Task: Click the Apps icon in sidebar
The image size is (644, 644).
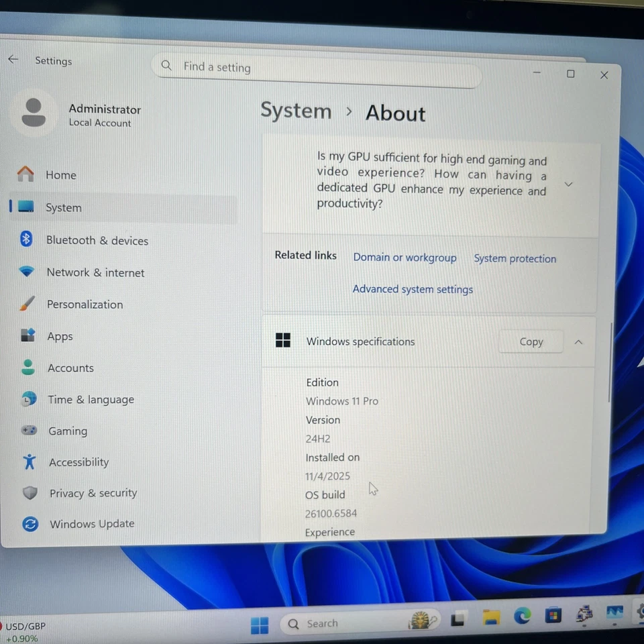Action: point(28,335)
